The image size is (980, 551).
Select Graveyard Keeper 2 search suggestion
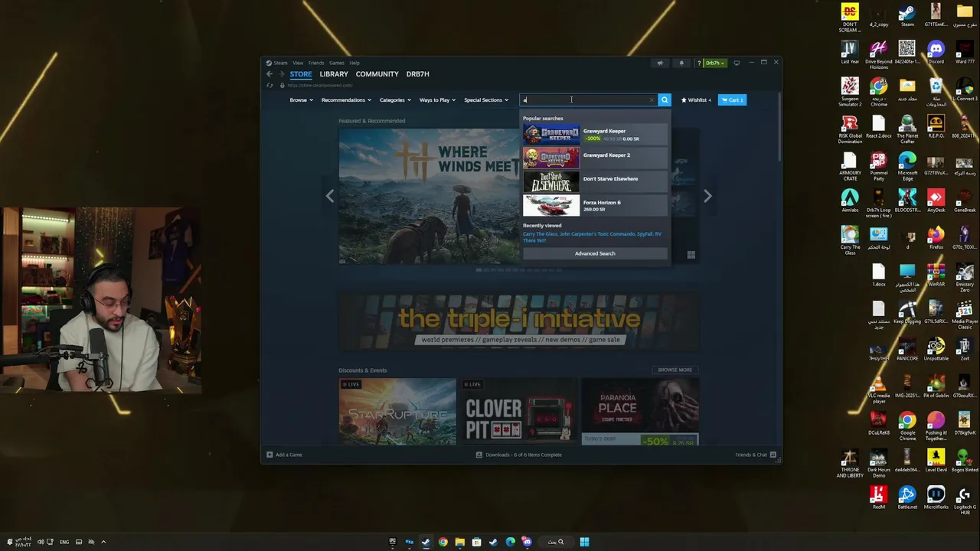coord(595,158)
